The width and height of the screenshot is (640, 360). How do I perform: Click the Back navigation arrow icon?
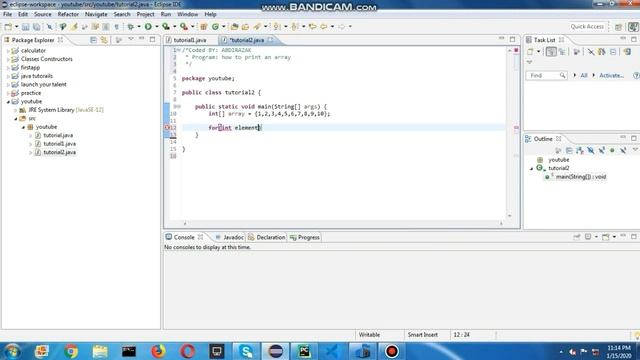(x=324, y=27)
